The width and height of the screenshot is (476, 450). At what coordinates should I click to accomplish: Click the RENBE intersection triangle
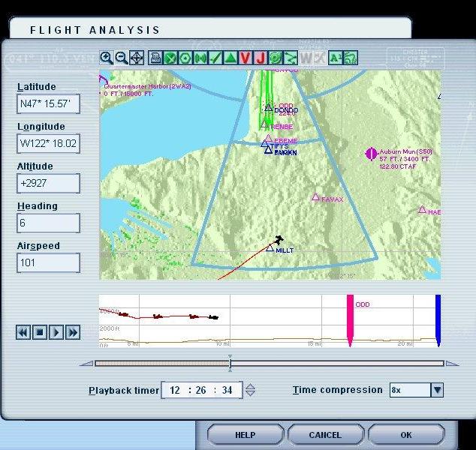(264, 124)
